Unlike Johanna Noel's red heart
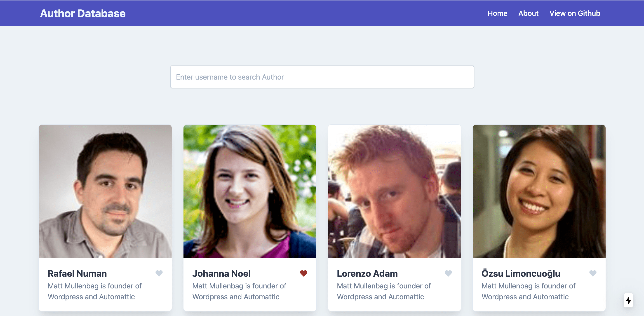 (303, 273)
